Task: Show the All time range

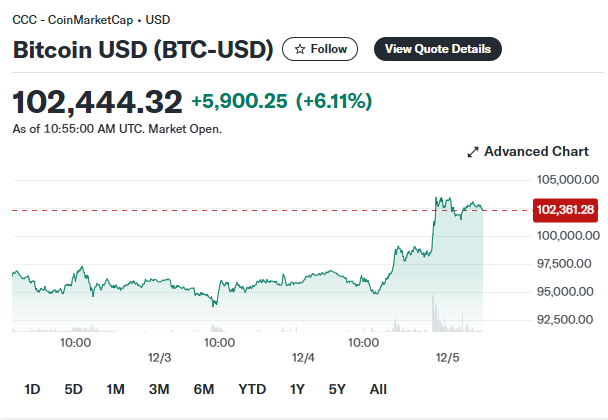Action: (378, 389)
